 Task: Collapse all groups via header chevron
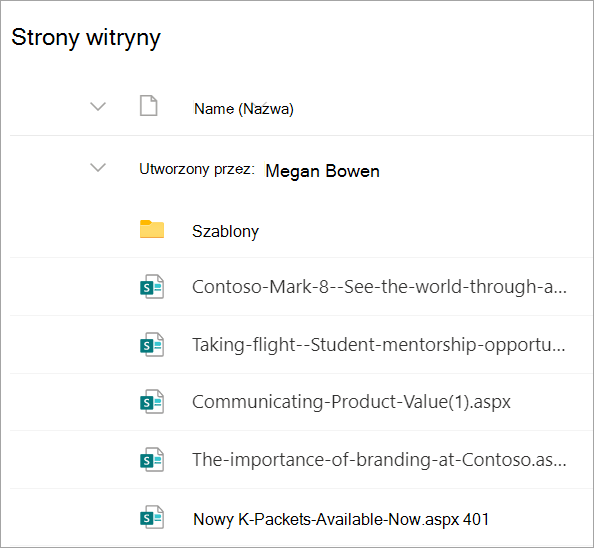coord(98,106)
